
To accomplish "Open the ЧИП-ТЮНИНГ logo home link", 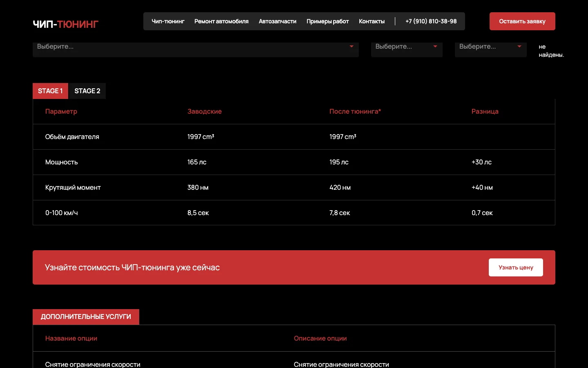I will point(65,24).
